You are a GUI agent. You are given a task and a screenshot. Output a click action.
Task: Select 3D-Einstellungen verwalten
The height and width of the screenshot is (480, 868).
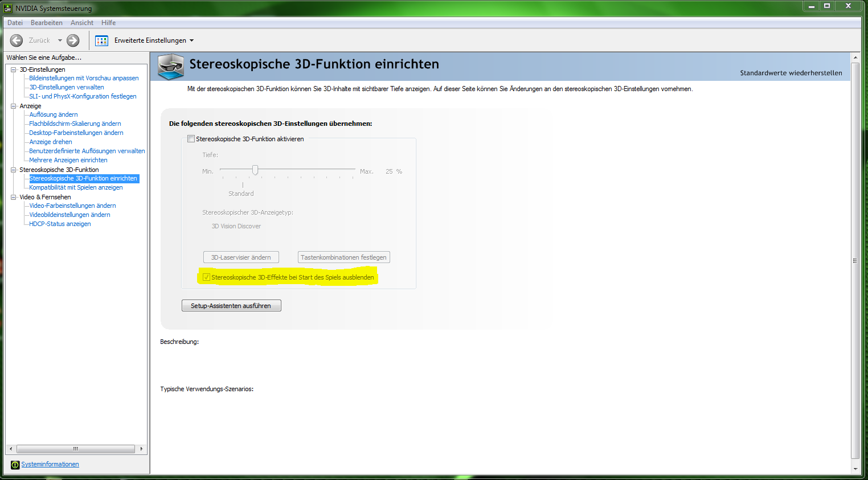pos(67,87)
